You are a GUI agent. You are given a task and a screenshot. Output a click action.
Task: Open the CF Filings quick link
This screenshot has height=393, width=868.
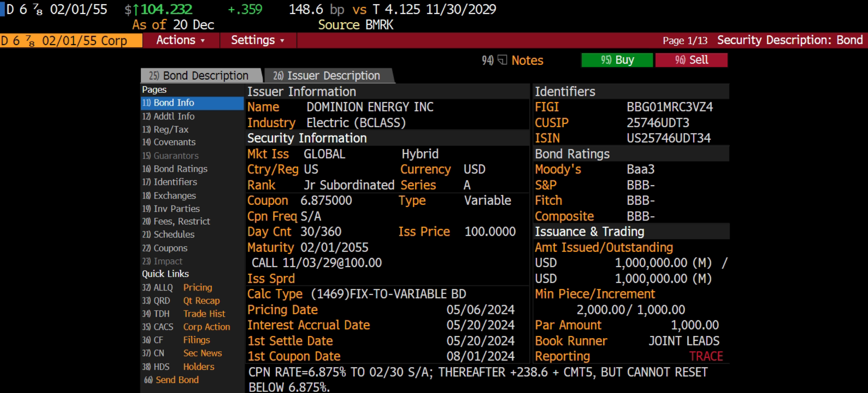pos(176,340)
